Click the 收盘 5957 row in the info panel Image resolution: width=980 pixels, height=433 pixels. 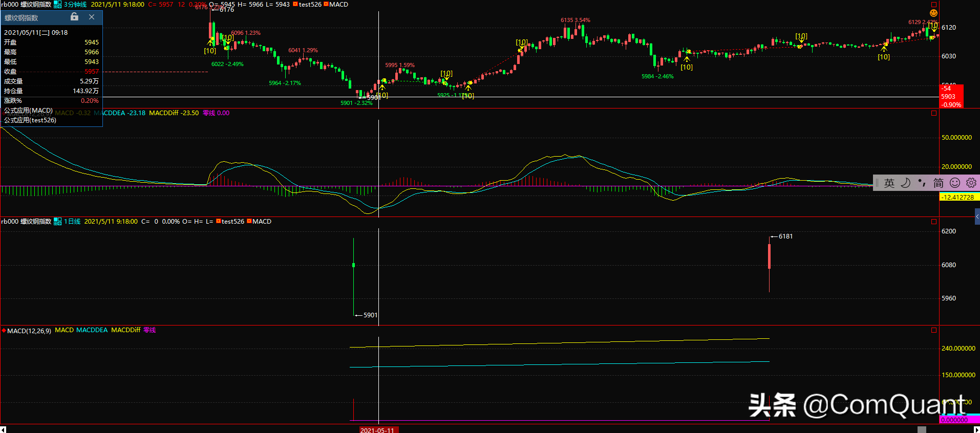pos(51,72)
